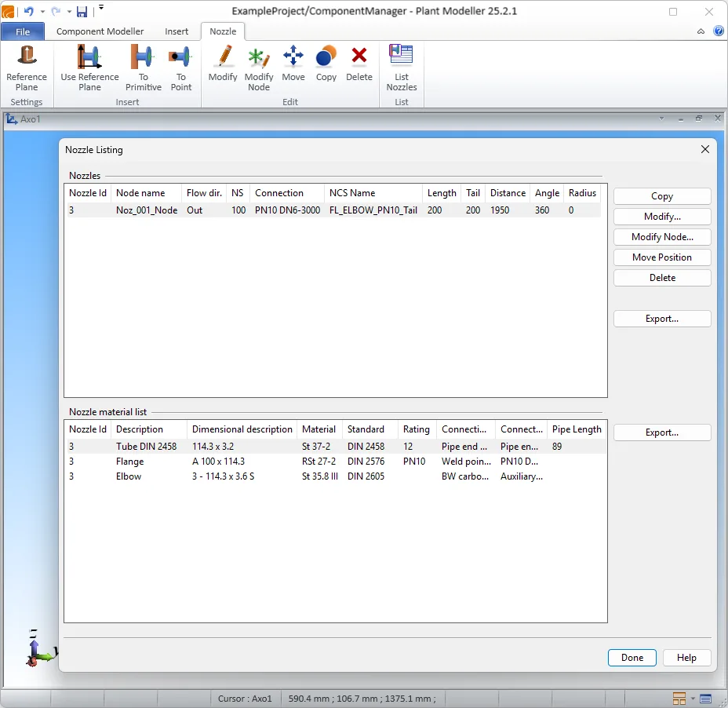Choose the To Primitive nozzle tool
Image resolution: width=728 pixels, height=708 pixels.
click(x=143, y=58)
